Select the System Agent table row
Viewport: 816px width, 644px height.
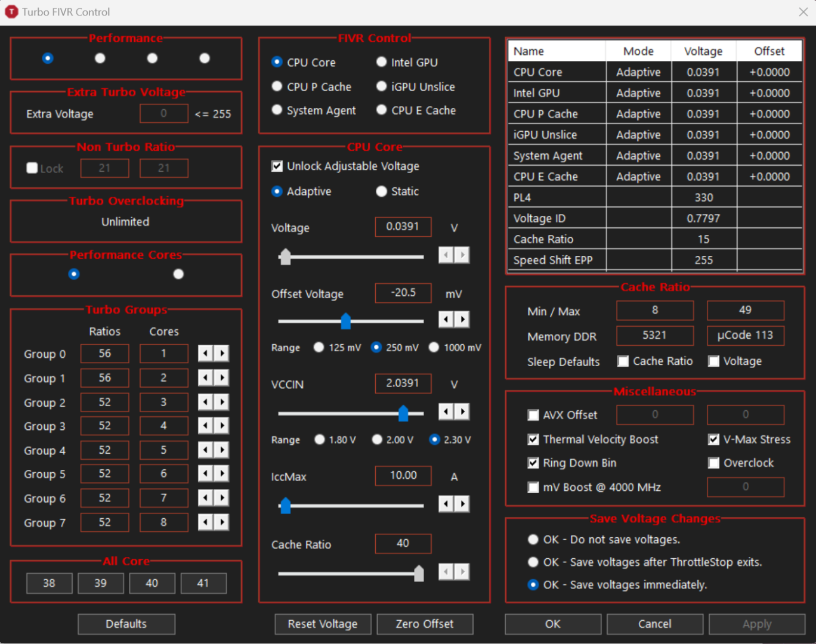tap(655, 156)
